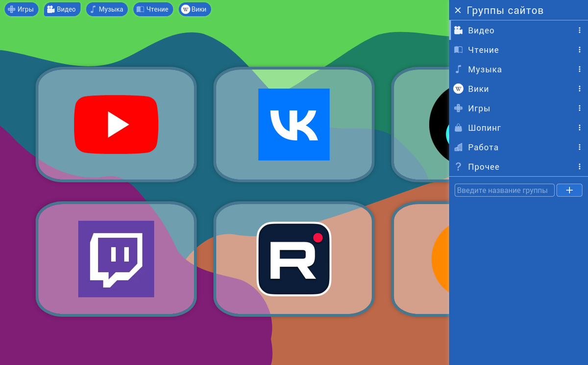
Task: Click the book icon next to Чтение in the panel
Action: coord(458,50)
